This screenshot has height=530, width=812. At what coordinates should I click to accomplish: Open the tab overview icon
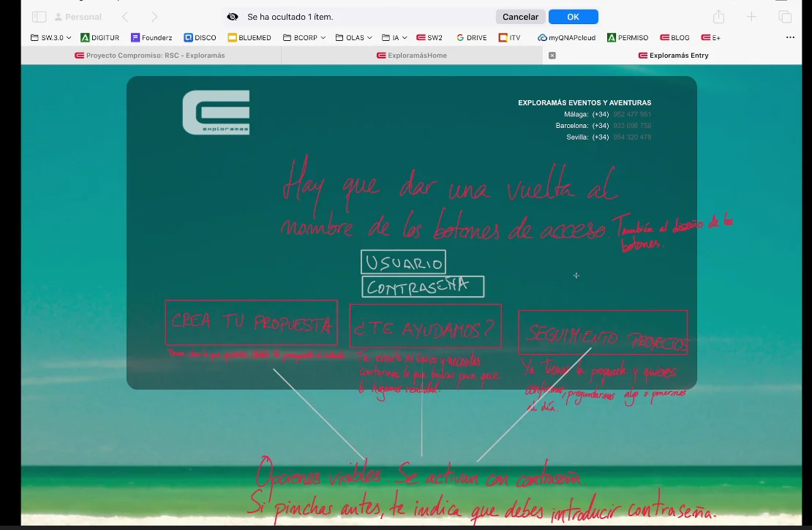tap(785, 17)
